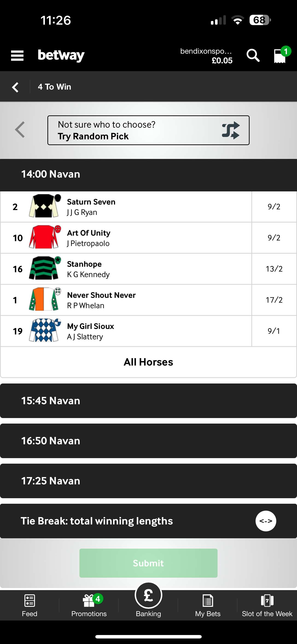
Task: Select Saturn Seven at 9/2
Action: (148, 207)
